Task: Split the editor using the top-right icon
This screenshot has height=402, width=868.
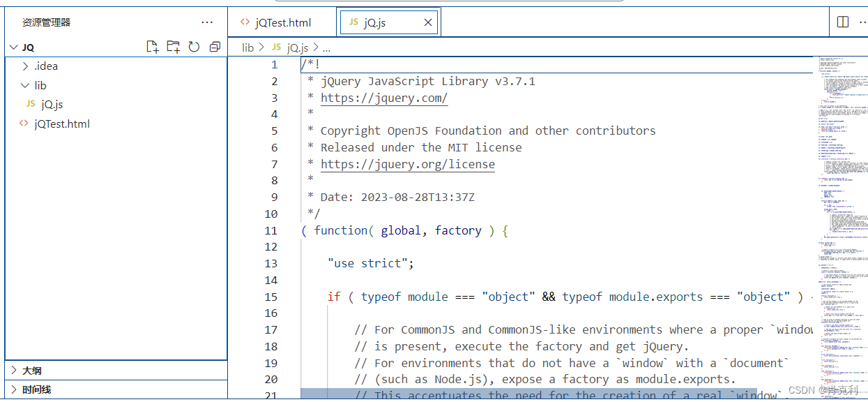Action: 842,22
